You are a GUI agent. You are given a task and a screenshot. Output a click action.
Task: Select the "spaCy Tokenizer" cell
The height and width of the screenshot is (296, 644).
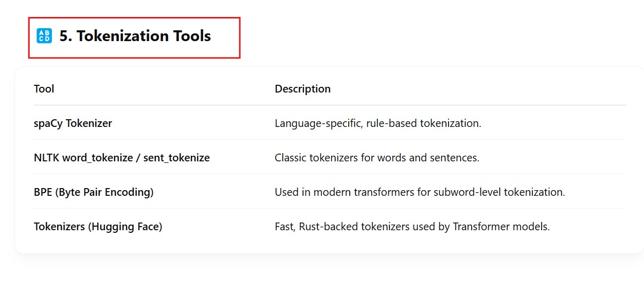[73, 123]
